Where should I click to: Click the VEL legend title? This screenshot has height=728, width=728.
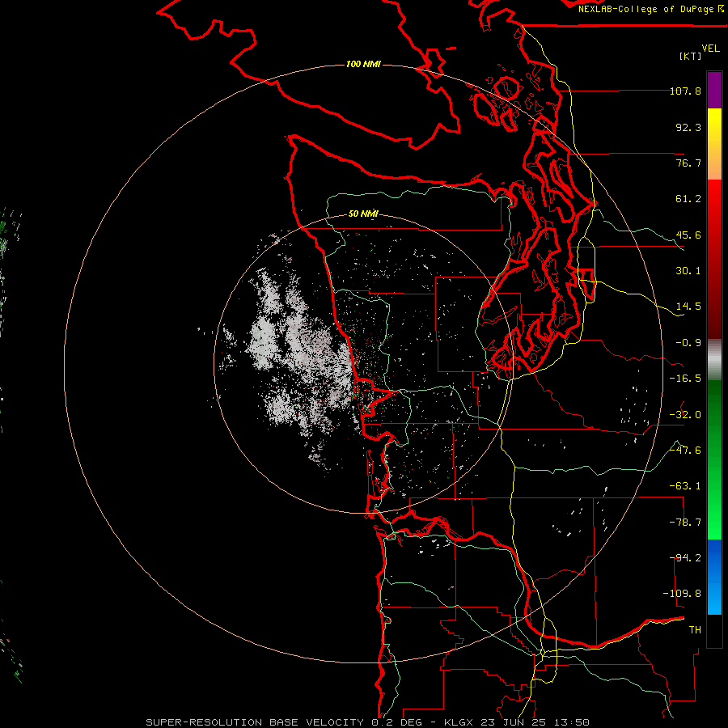click(x=710, y=49)
